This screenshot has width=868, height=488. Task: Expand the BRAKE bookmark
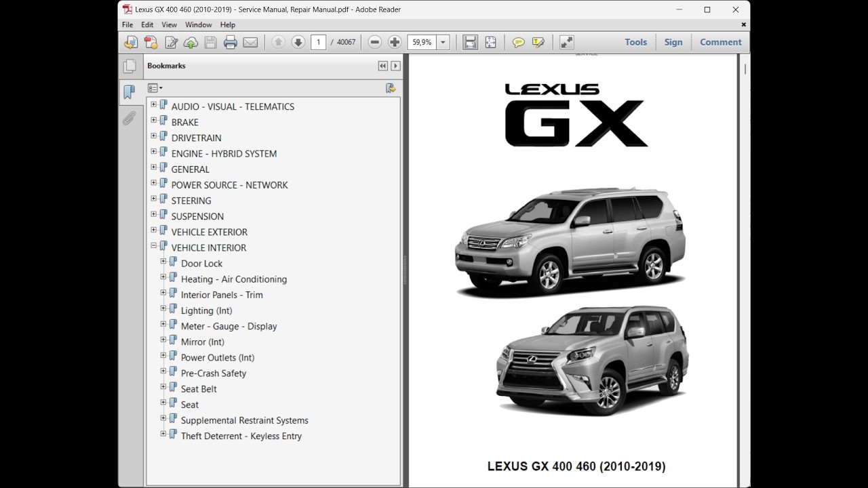click(x=154, y=121)
